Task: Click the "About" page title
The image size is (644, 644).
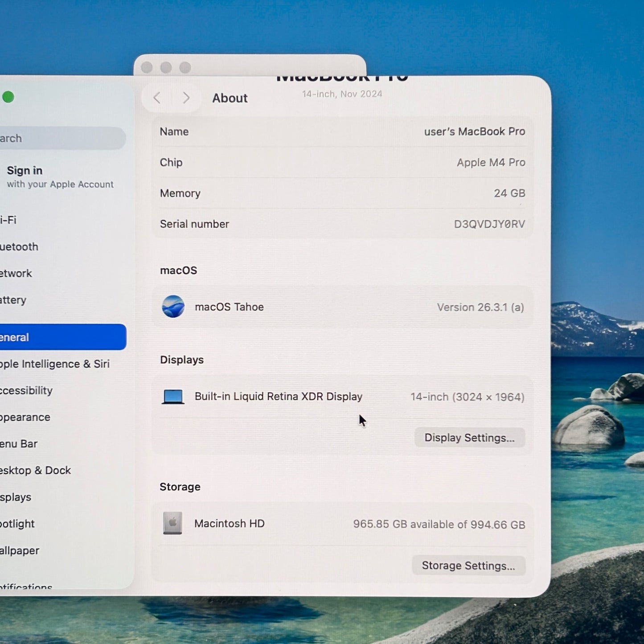Action: [x=230, y=98]
